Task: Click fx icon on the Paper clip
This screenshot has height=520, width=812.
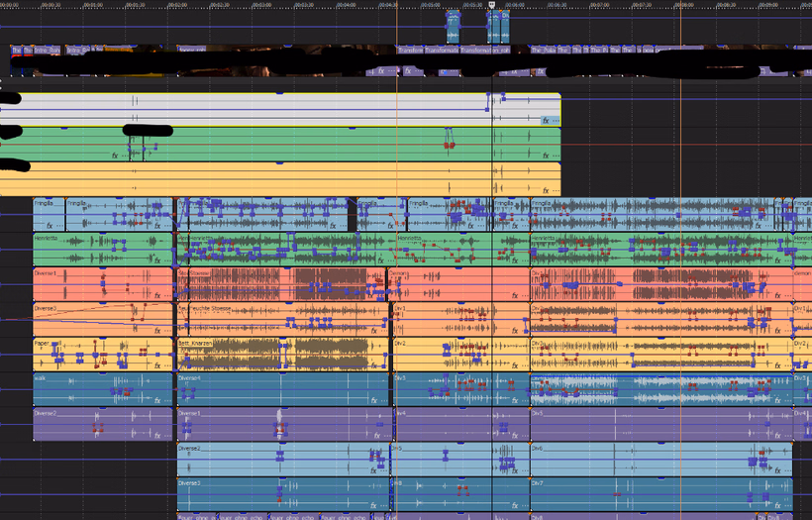Action: pyautogui.click(x=157, y=364)
